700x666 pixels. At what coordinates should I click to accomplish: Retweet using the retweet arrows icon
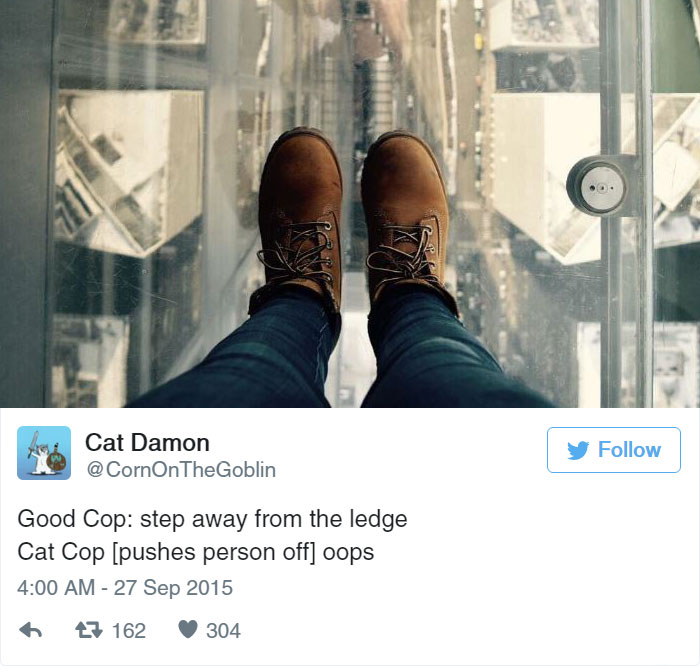(89, 630)
